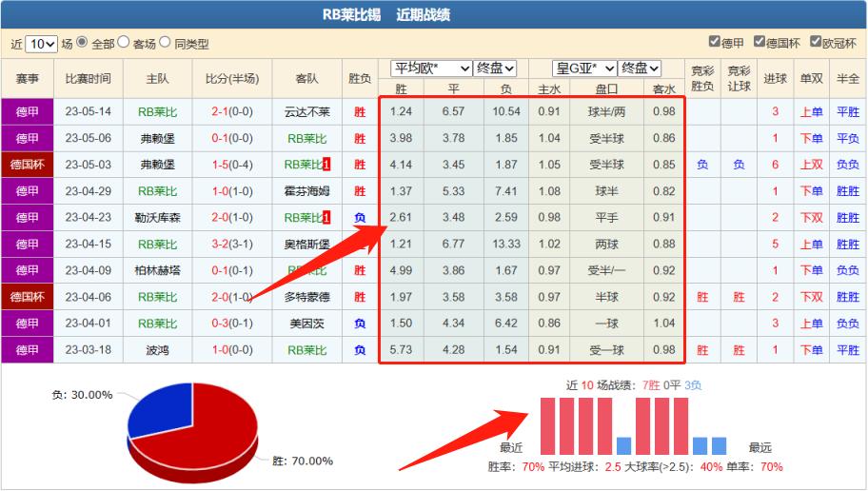Click the 单双 column header

click(811, 79)
